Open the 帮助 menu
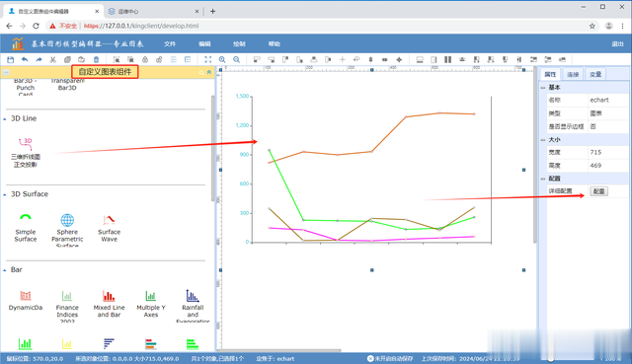The width and height of the screenshot is (632, 364). pyautogui.click(x=275, y=43)
